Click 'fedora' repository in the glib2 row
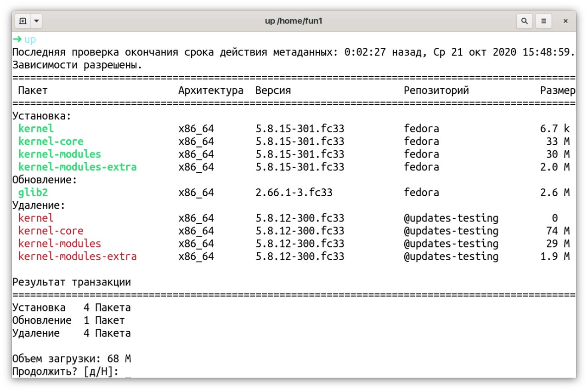 422,193
